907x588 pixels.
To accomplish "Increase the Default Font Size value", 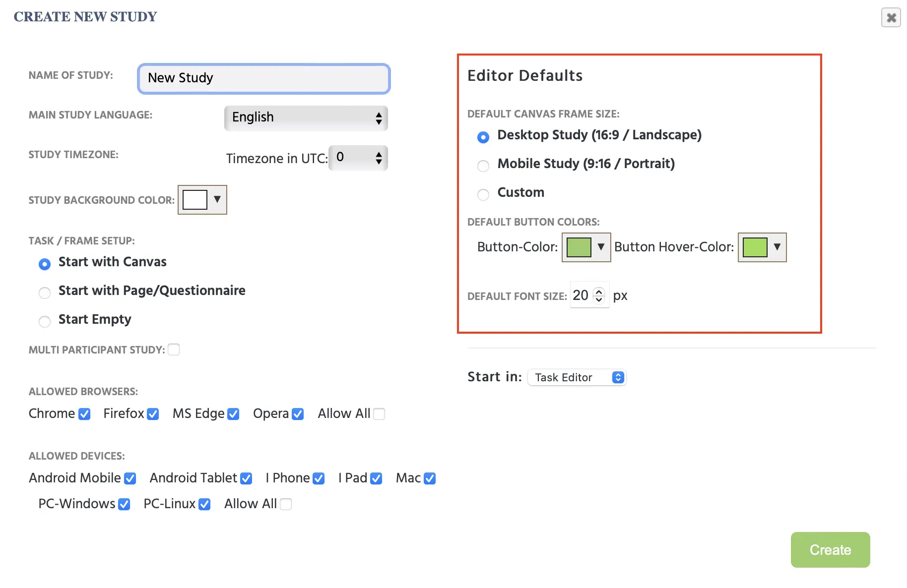I will (x=600, y=291).
